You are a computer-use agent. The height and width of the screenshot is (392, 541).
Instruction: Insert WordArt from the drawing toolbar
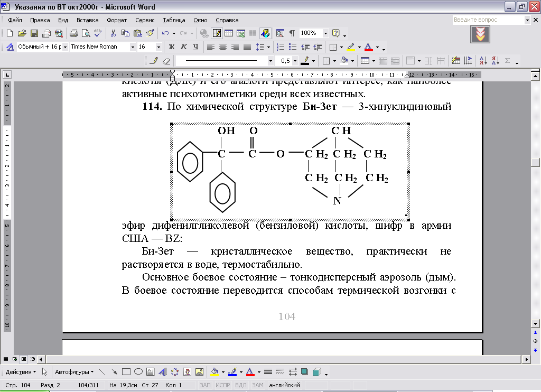pos(163,371)
